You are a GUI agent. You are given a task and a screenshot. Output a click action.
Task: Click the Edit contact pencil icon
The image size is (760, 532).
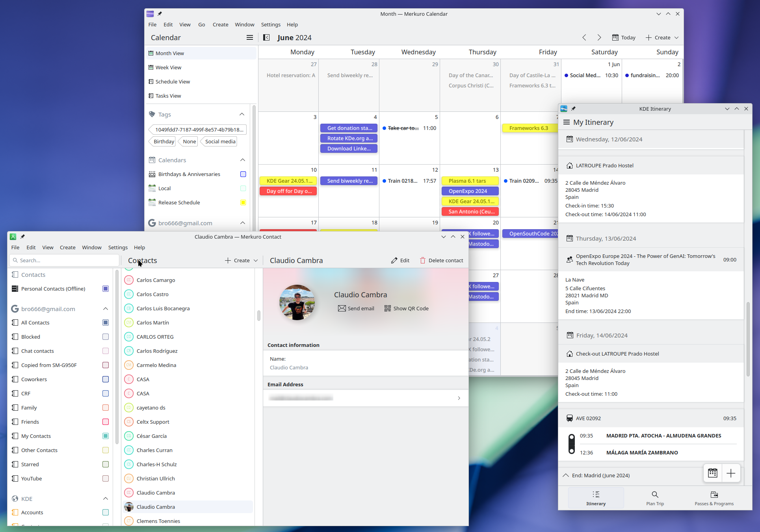coord(394,260)
